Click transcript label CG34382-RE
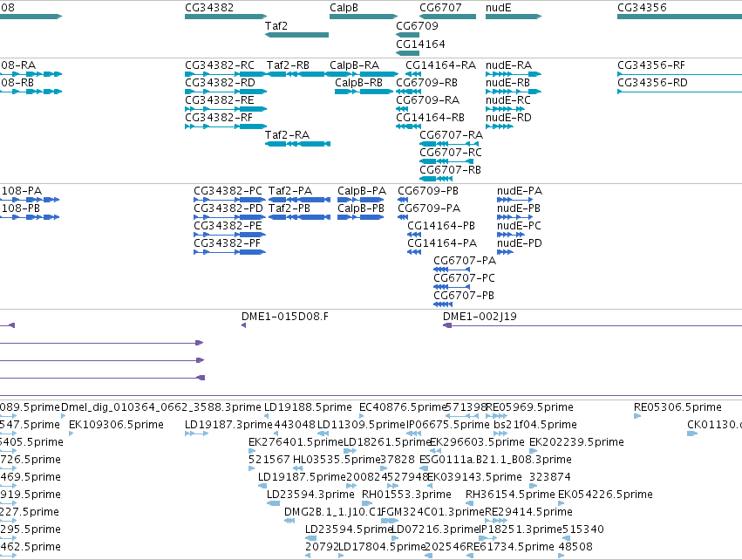The image size is (742, 560). click(x=220, y=100)
